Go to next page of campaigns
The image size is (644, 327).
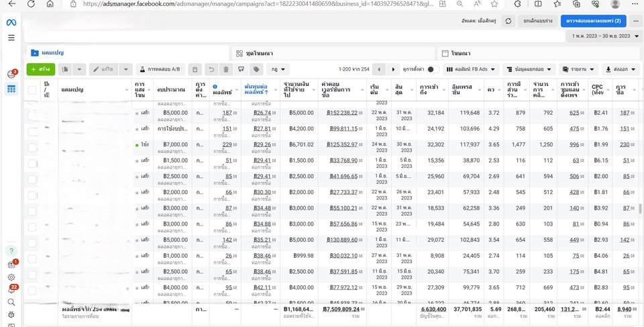[393, 70]
